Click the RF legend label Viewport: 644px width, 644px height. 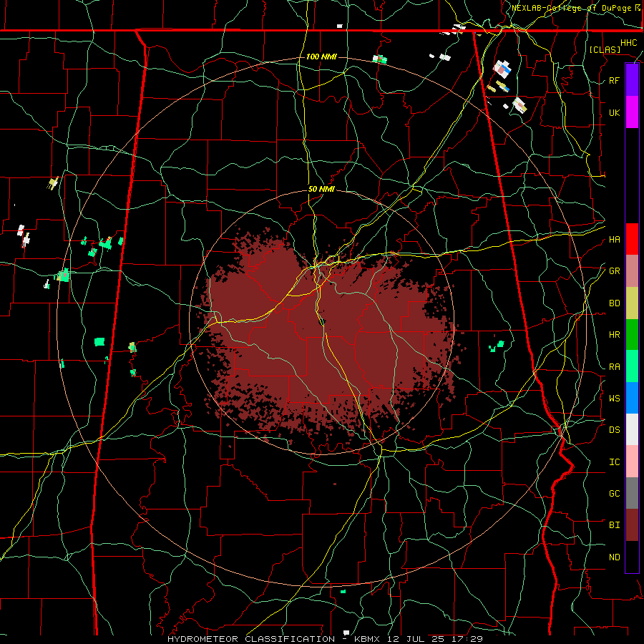pyautogui.click(x=614, y=80)
